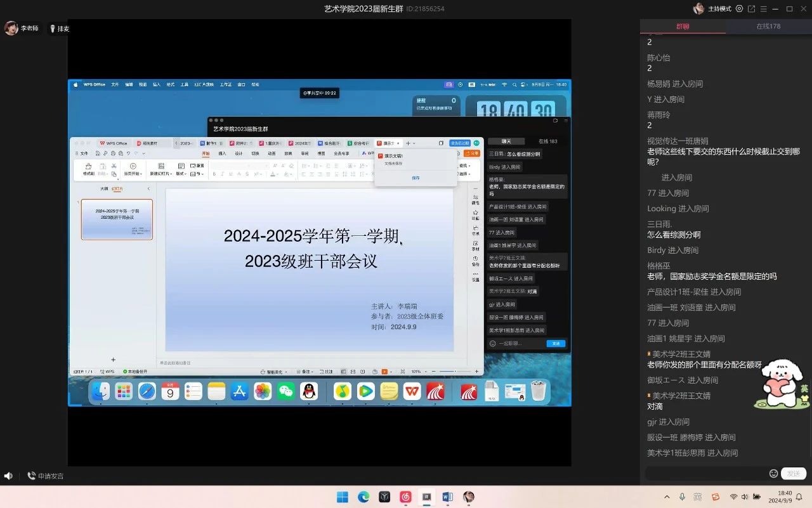Click the Finder icon in the shared dock
Viewport: 812px width, 508px height.
pyautogui.click(x=100, y=391)
